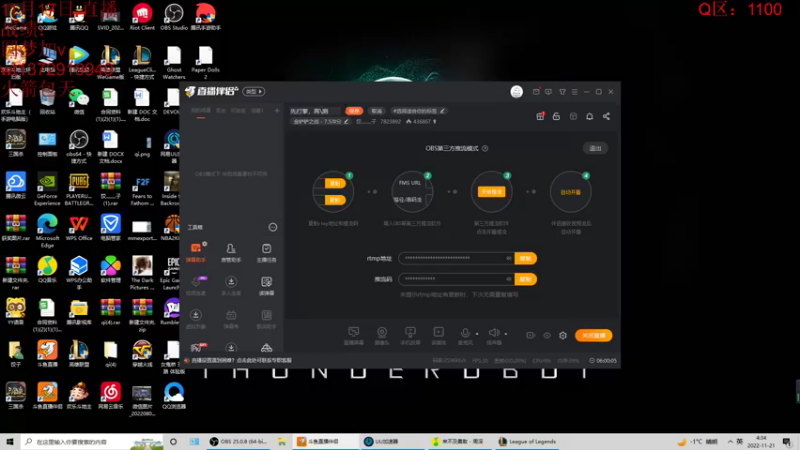This screenshot has height=450, width=800.
Task: Show help for OBS third-party mode
Action: (x=485, y=148)
